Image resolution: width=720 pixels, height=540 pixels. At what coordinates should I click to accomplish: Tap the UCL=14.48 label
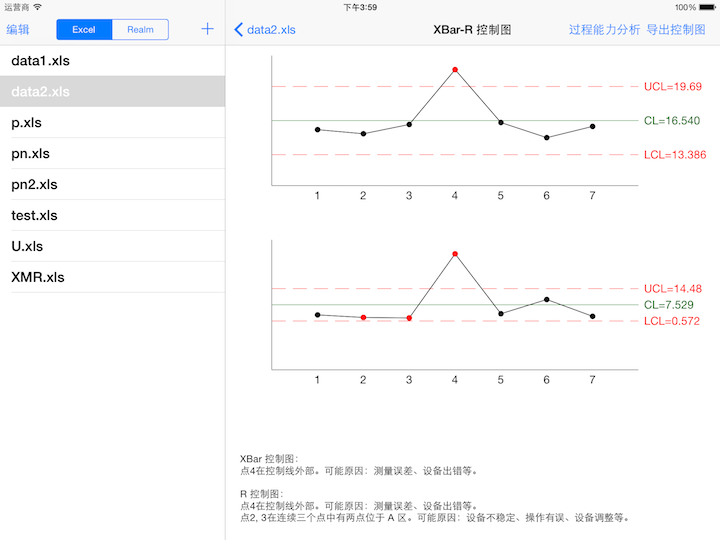[673, 288]
